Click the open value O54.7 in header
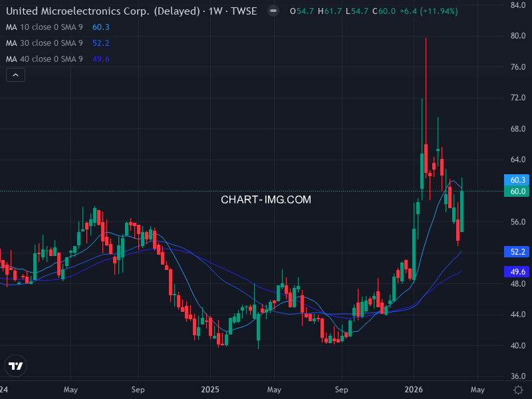532x399 pixels. [x=302, y=11]
